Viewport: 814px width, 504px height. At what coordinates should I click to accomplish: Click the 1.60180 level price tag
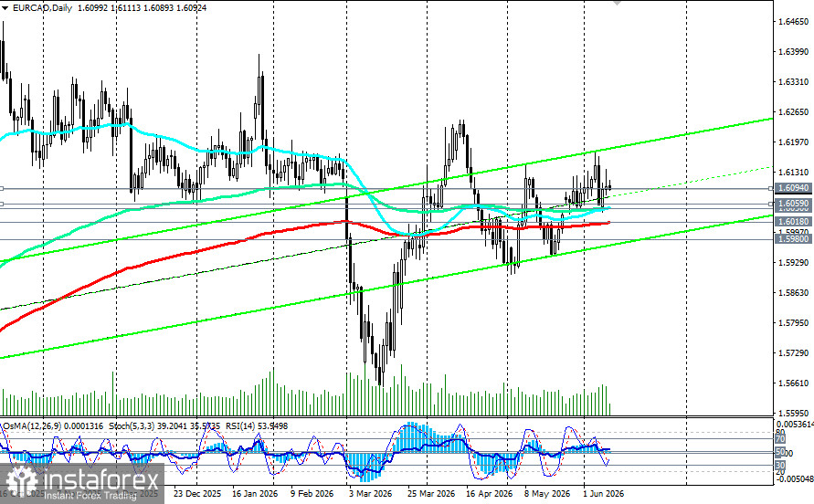pyautogui.click(x=793, y=221)
